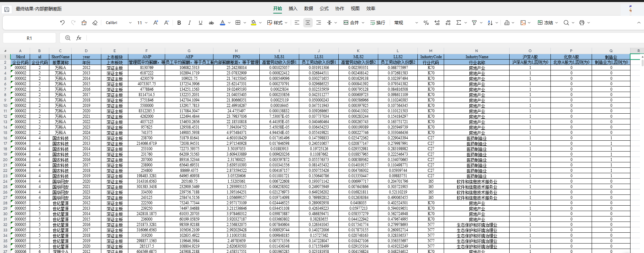Apply percent style with % icon
The image size is (644, 253).
tap(426, 23)
